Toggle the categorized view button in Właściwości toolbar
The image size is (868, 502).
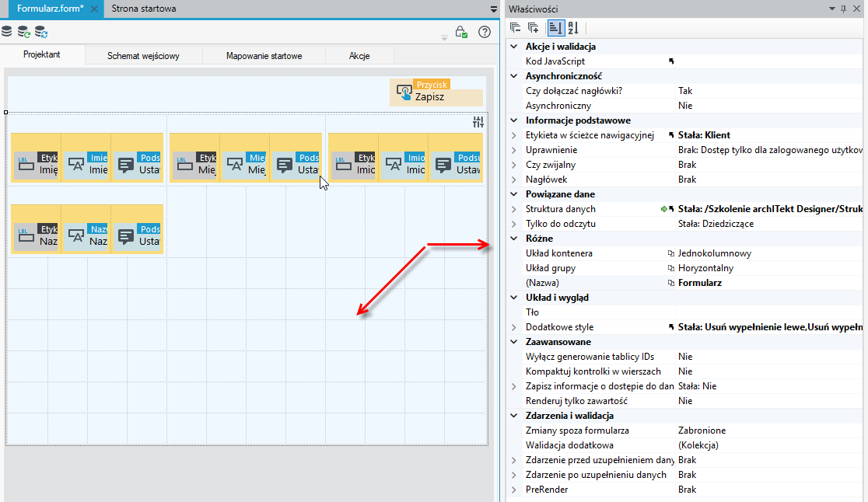pyautogui.click(x=555, y=28)
